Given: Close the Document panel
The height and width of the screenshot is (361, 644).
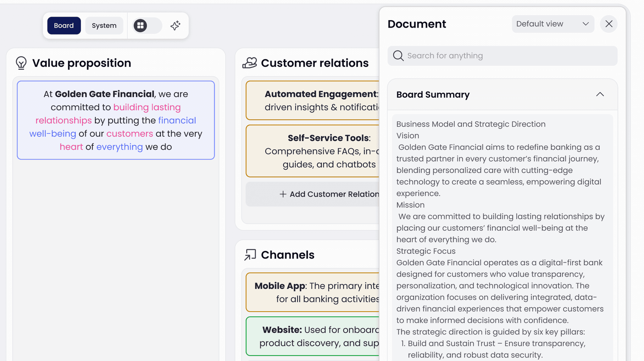Looking at the screenshot, I should click(608, 24).
